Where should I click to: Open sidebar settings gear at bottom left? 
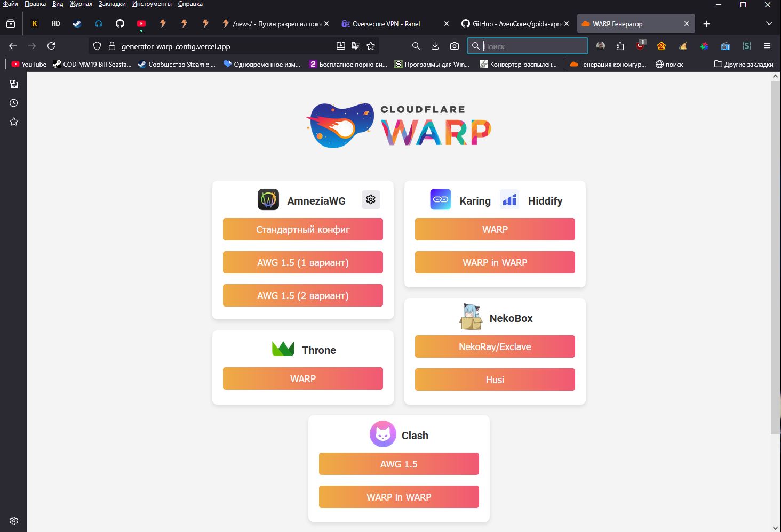(x=14, y=521)
